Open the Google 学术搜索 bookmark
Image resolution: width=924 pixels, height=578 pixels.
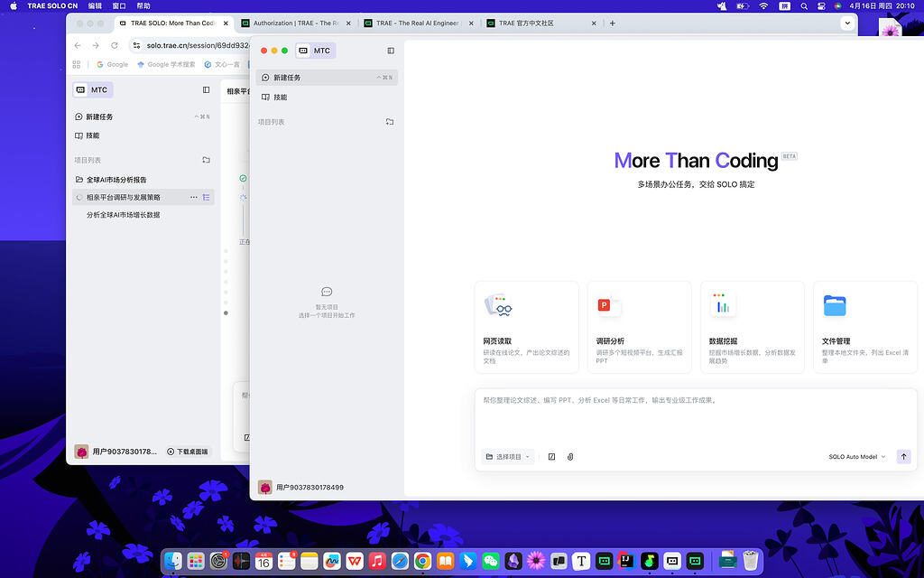(x=166, y=64)
